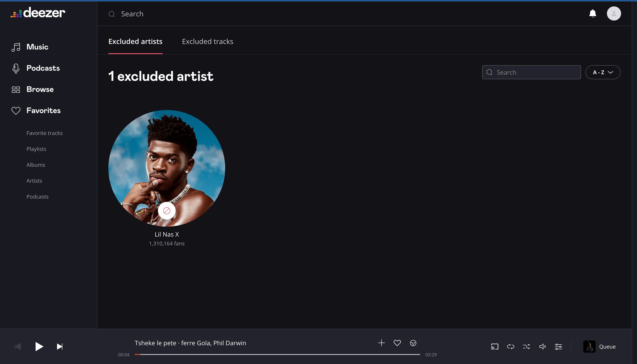The height and width of the screenshot is (364, 637).
Task: Open the audio settings equalizer
Action: (558, 346)
